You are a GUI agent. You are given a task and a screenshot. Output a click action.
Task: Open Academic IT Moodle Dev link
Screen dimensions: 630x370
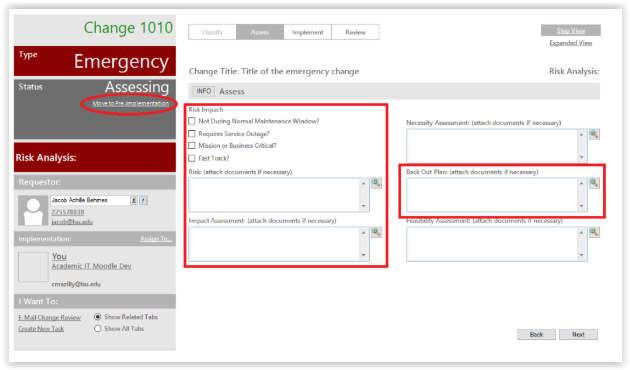91,266
